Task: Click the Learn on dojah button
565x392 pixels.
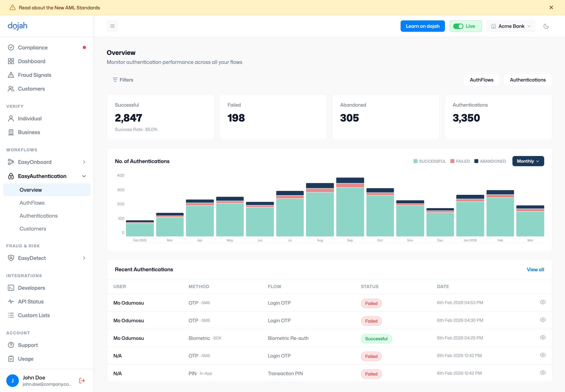Action: click(423, 26)
